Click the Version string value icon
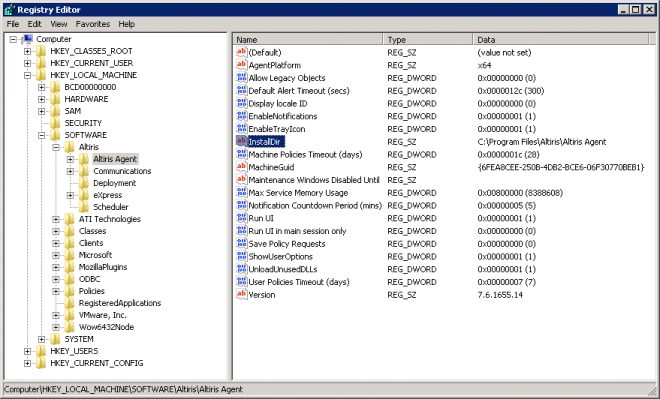660x399 pixels. [x=241, y=295]
